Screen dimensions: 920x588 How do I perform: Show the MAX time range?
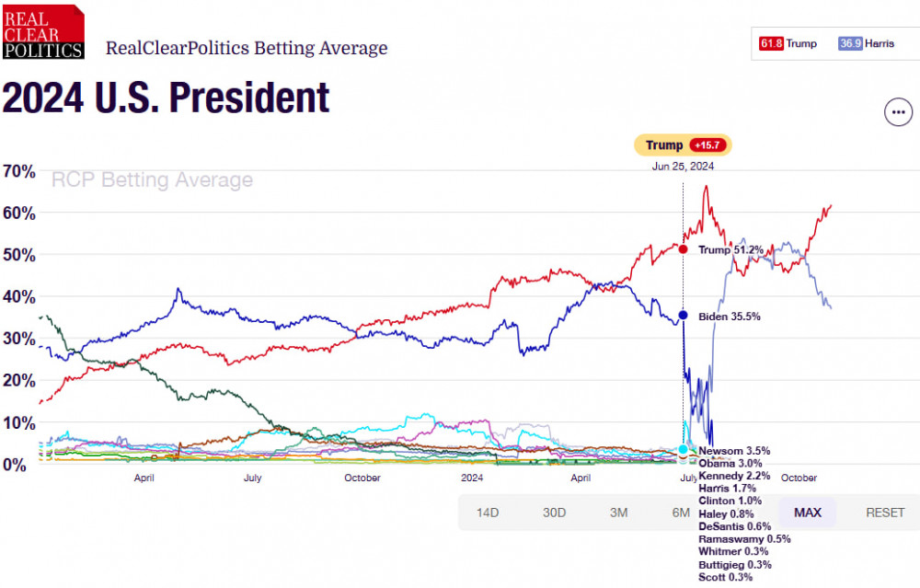807,513
